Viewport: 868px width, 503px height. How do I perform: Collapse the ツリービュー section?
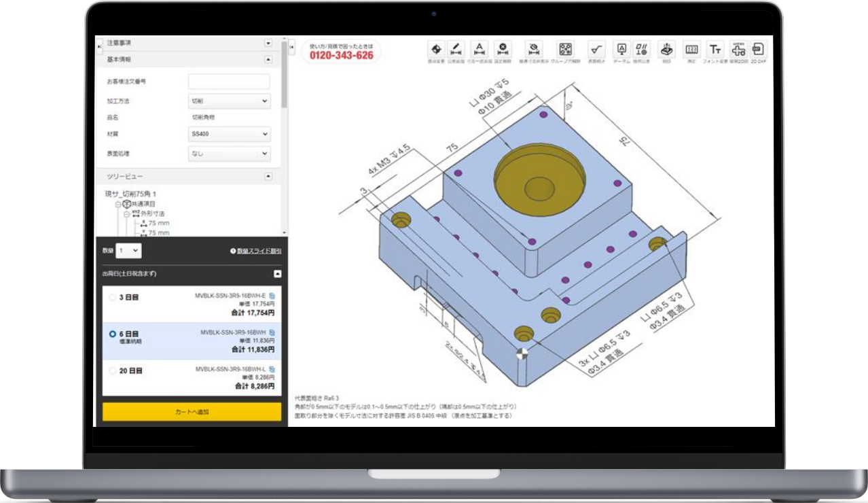point(268,176)
